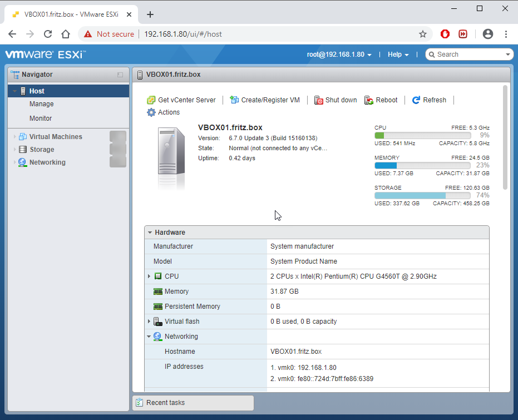518x420 pixels.
Task: Expand the Networking tree node in Navigator
Action: point(14,162)
